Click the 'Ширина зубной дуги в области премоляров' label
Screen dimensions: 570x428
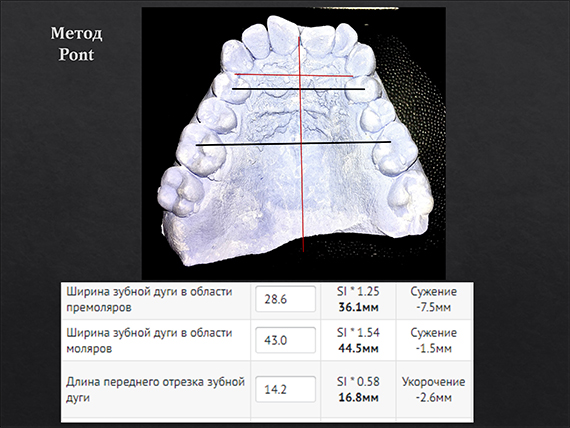[x=149, y=299]
